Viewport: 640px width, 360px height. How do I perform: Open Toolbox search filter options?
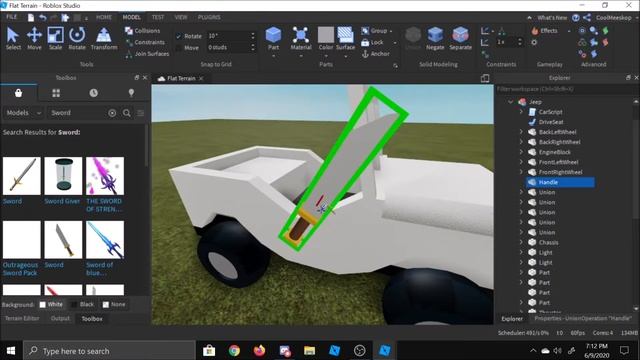[140, 113]
